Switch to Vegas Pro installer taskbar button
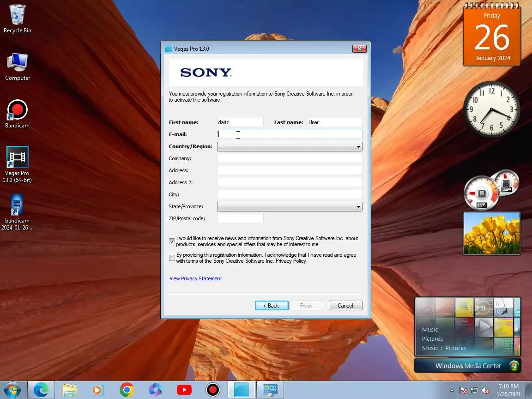 click(242, 390)
